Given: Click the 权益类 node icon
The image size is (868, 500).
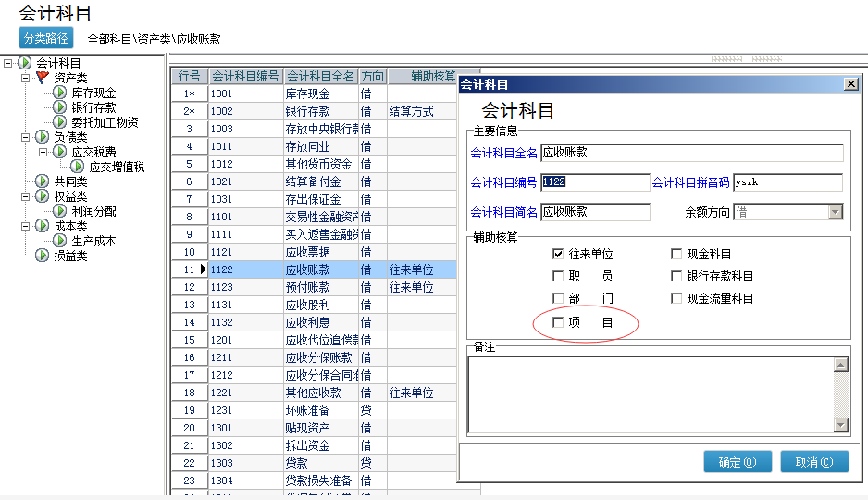Looking at the screenshot, I should pyautogui.click(x=42, y=195).
